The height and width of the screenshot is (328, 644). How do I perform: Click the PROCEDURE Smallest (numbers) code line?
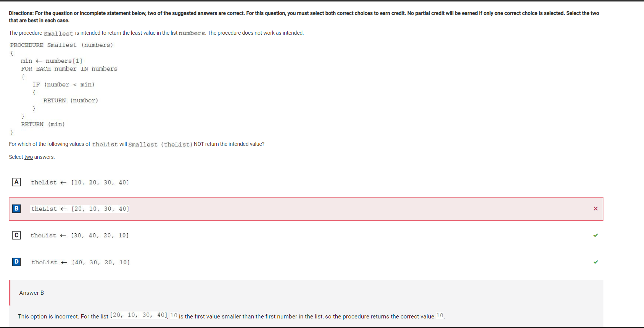pos(62,45)
